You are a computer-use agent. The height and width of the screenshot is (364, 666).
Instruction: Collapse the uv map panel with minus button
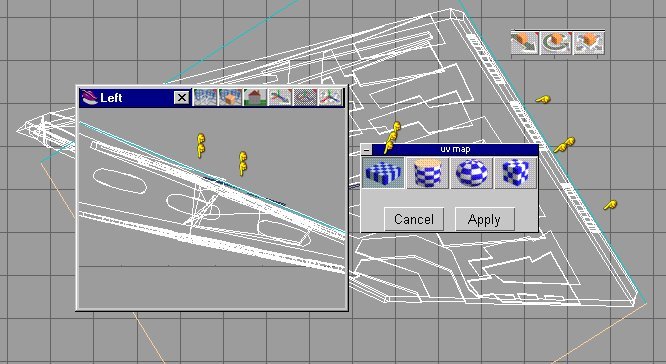tap(367, 150)
